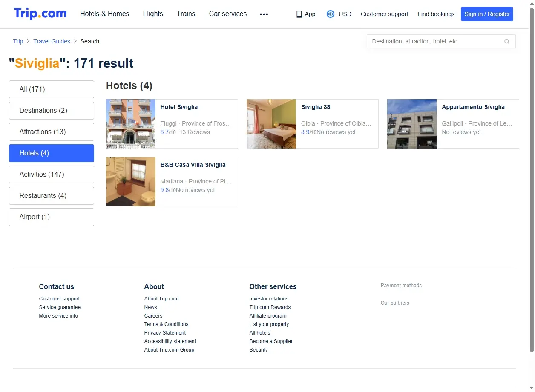Open Become a Supplier link
This screenshot has height=392, width=535.
(x=271, y=341)
